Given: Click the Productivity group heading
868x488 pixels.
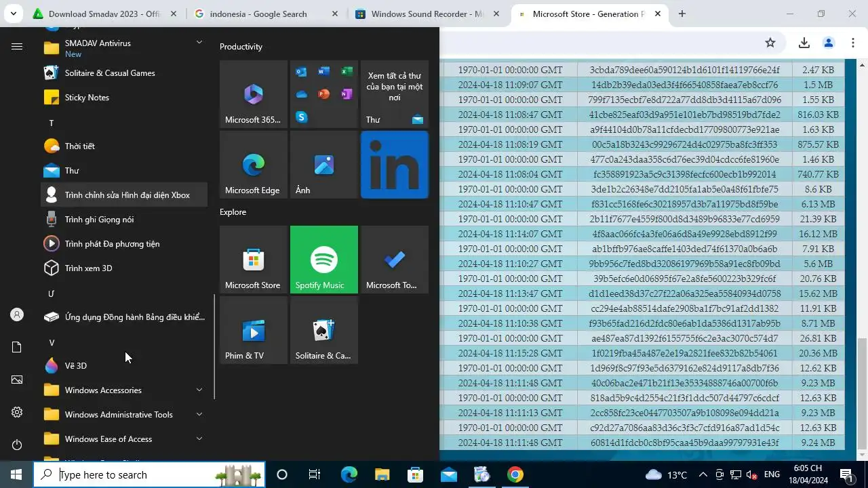Looking at the screenshot, I should point(241,47).
